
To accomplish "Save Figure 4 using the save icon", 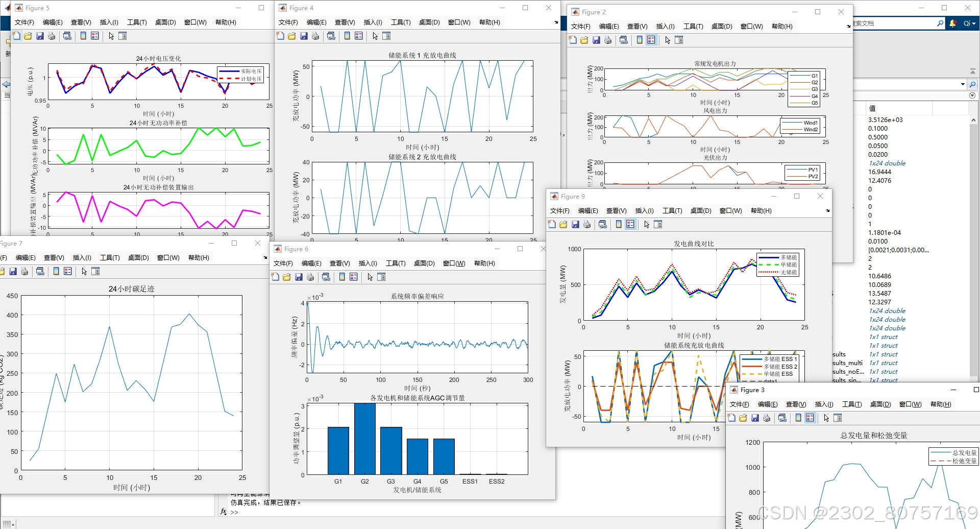I will [304, 36].
